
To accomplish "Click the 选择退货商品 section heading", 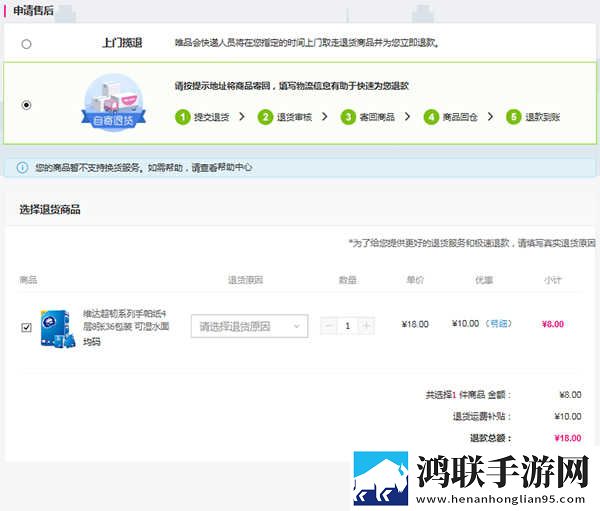I will (50, 209).
